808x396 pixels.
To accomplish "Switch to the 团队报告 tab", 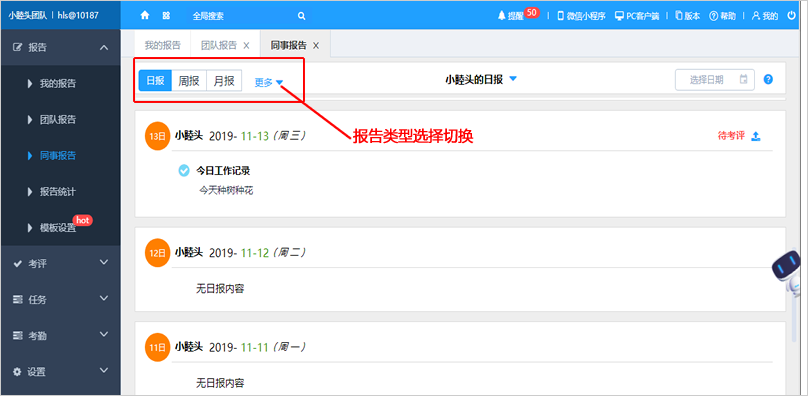I will [218, 45].
